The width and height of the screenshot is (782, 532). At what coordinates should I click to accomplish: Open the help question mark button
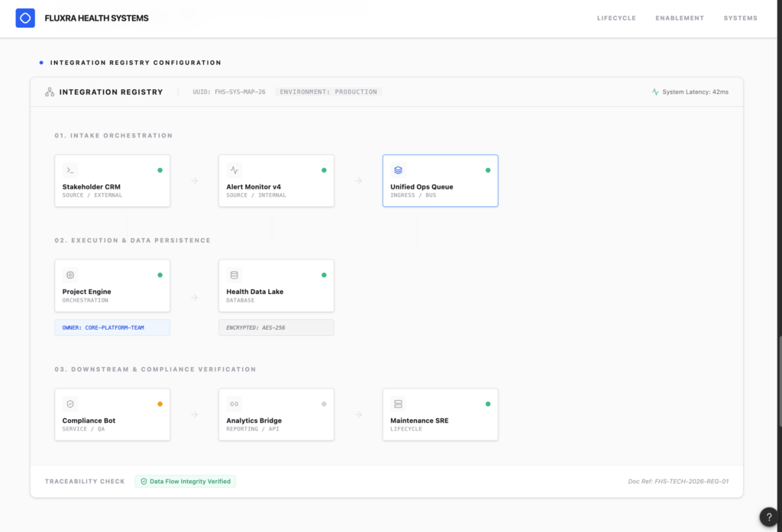768,517
